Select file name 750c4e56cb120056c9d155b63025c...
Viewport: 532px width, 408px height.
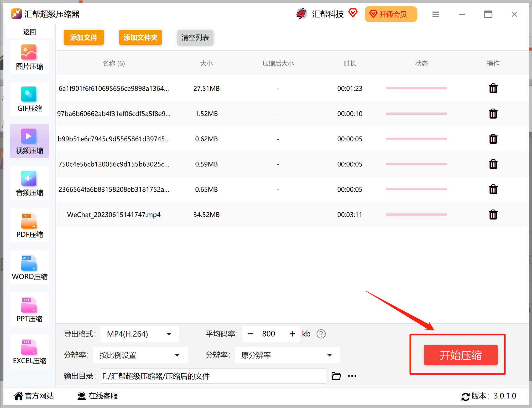(113, 164)
